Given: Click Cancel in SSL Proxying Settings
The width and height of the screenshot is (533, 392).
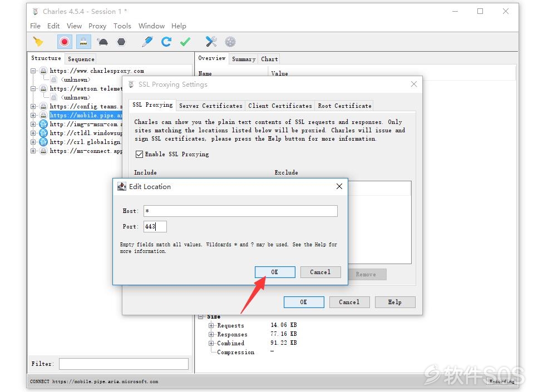Looking at the screenshot, I should (349, 302).
